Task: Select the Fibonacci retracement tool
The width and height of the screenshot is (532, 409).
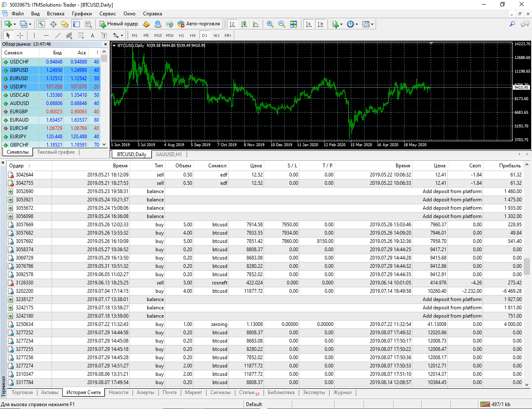Action: pos(81,35)
